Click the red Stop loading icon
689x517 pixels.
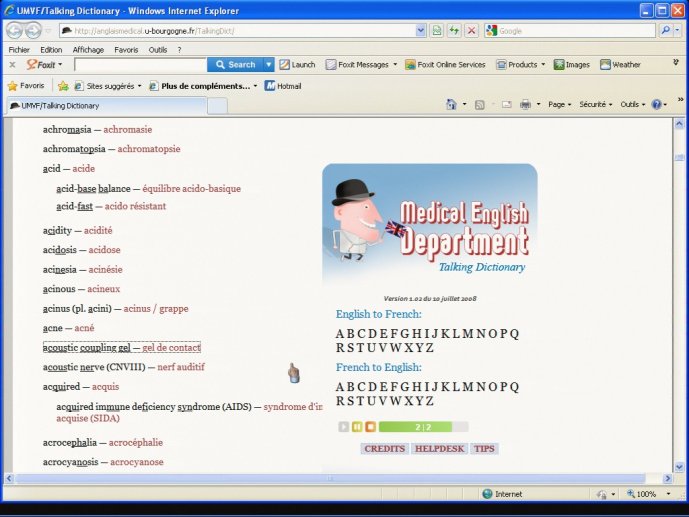[x=471, y=31]
